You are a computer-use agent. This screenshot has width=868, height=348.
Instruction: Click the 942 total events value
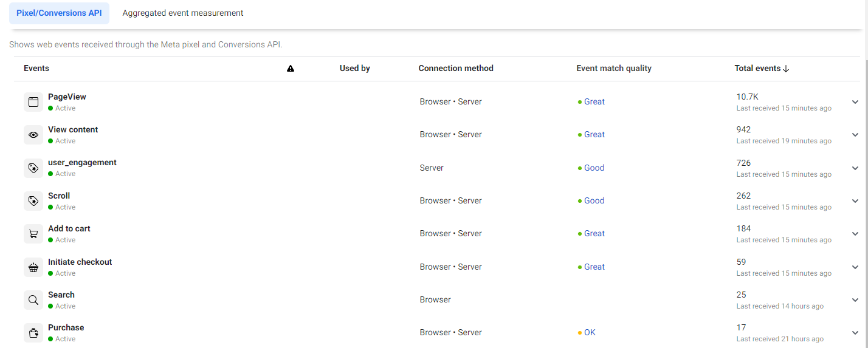pyautogui.click(x=744, y=129)
